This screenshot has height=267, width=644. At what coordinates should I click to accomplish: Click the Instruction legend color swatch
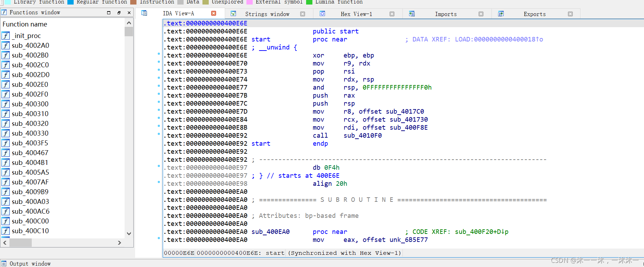pos(133,2)
